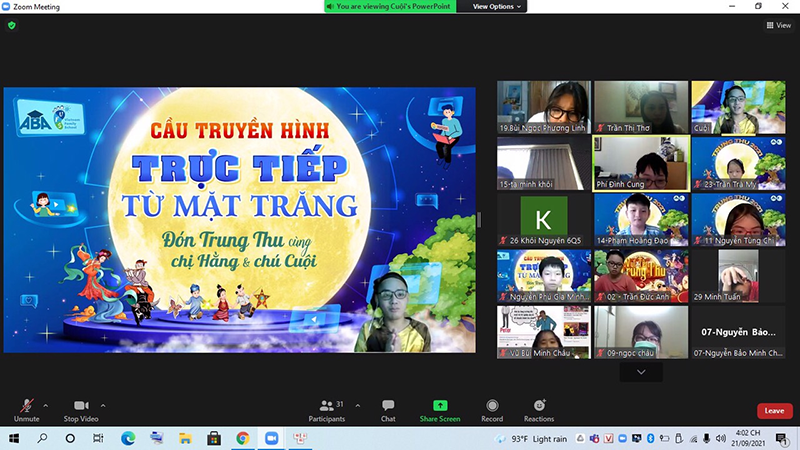800x450 pixels.
Task: Open the View layout menu
Action: click(779, 25)
